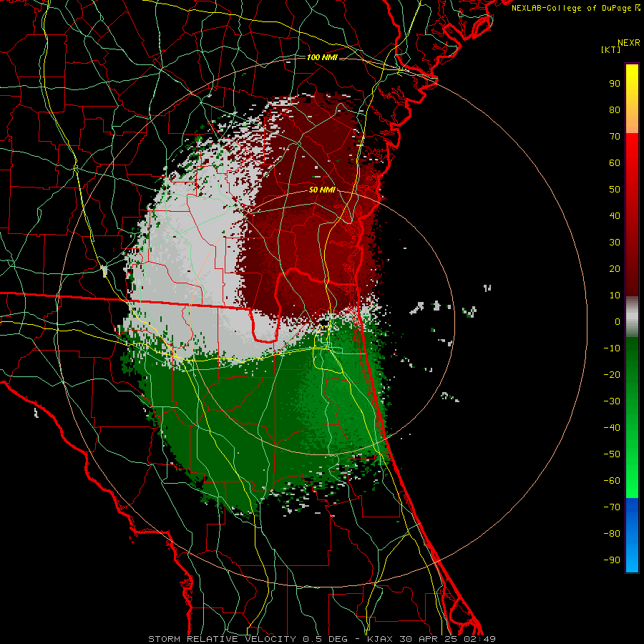Click the -10 value on velocity scale
This screenshot has height=644, width=644.
pyautogui.click(x=612, y=348)
